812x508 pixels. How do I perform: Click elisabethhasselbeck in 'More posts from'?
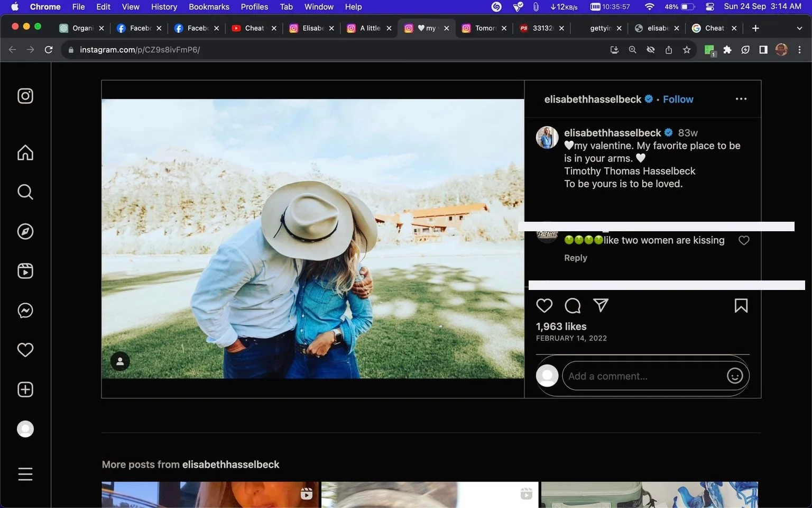(x=230, y=464)
